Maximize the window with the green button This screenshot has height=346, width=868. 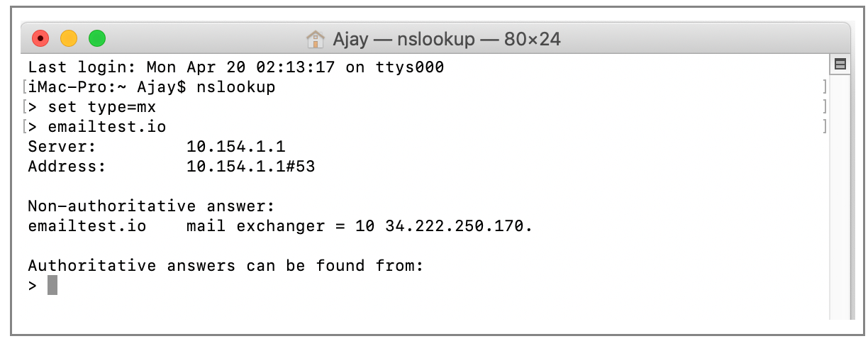(x=97, y=38)
